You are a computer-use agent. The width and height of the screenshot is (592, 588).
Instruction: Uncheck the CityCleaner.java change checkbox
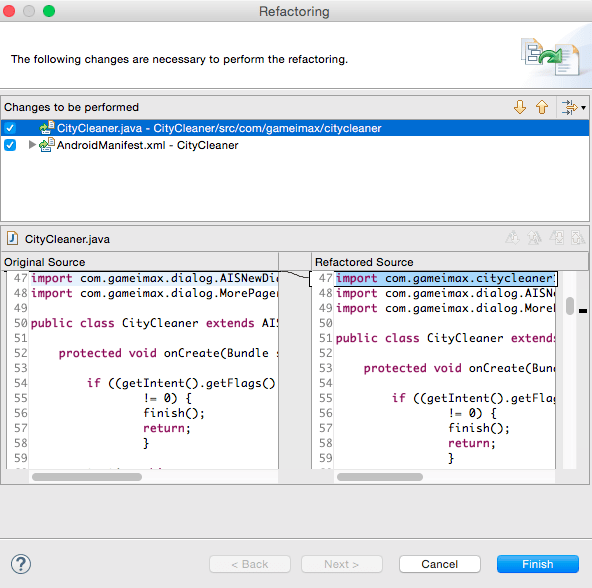(x=10, y=128)
